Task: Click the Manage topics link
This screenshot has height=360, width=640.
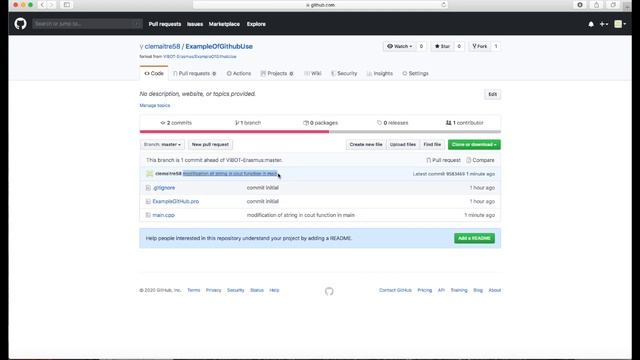Action: (x=155, y=105)
